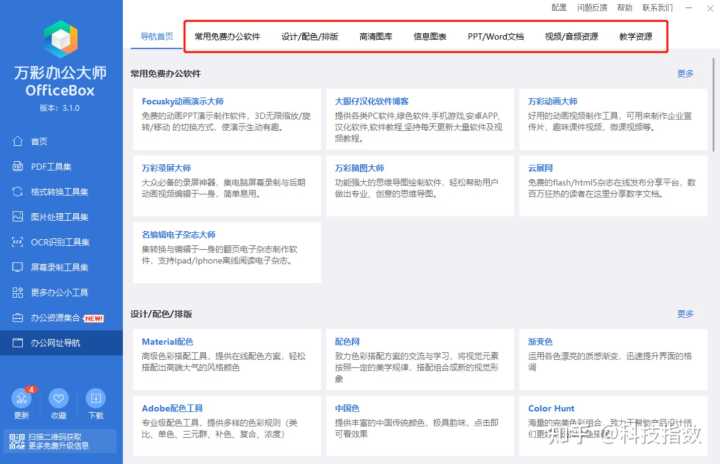Viewport: 720px width, 464px height.
Task: Switch to 视频/音频资源 tab
Action: click(x=571, y=36)
